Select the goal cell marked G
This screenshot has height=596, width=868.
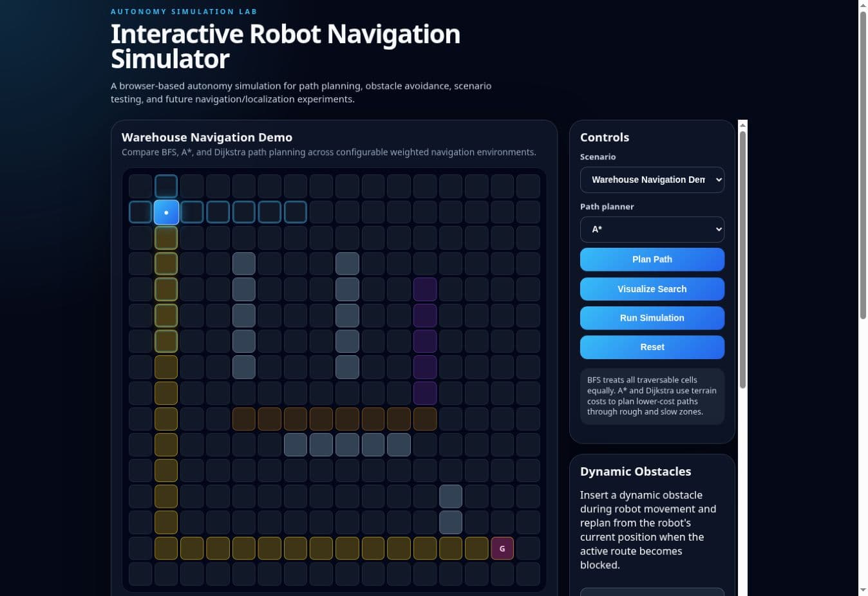tap(502, 548)
